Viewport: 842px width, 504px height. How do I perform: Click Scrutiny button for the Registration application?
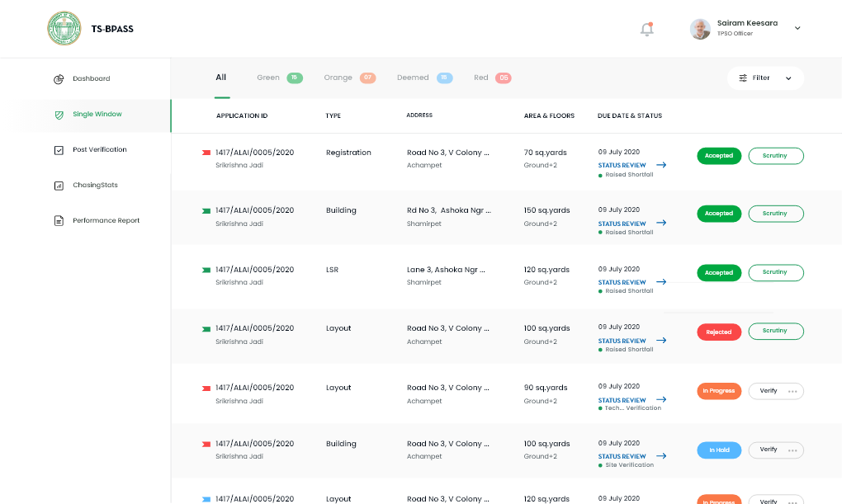(x=775, y=156)
